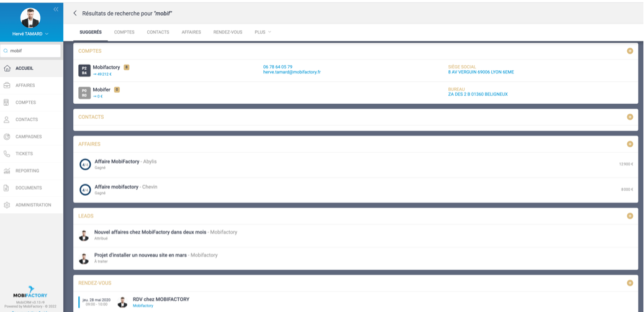Click the plus icon in the Leads section

click(630, 216)
